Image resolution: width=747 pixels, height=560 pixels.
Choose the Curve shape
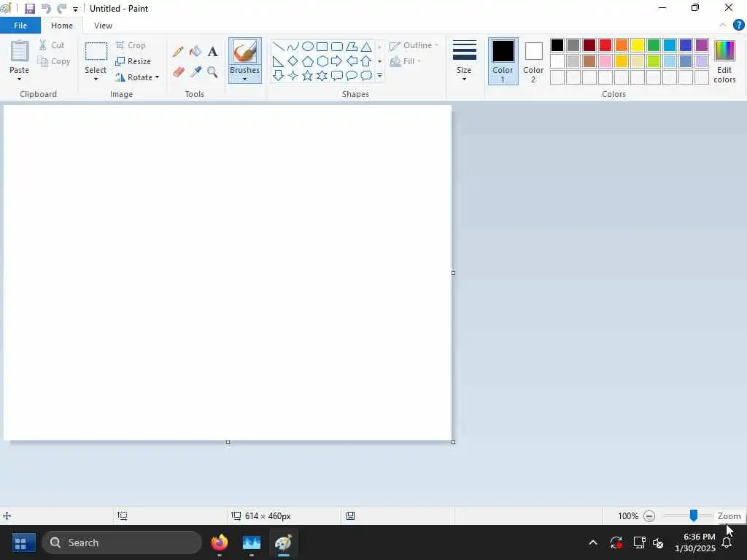pyautogui.click(x=293, y=47)
